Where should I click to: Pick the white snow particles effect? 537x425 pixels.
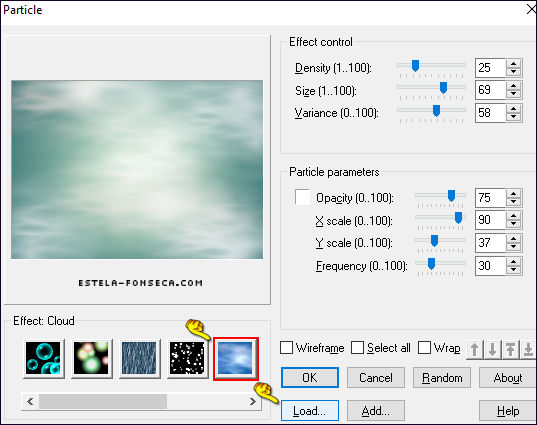[x=187, y=358]
